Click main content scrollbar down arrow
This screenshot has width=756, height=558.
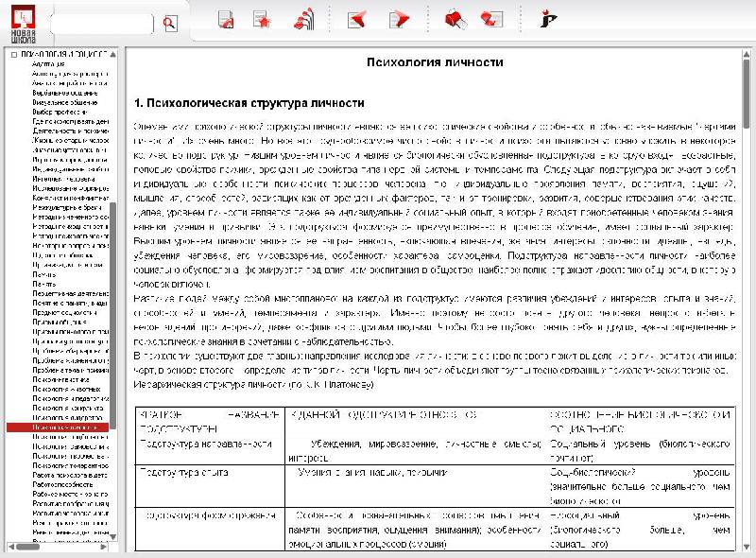pyautogui.click(x=747, y=547)
